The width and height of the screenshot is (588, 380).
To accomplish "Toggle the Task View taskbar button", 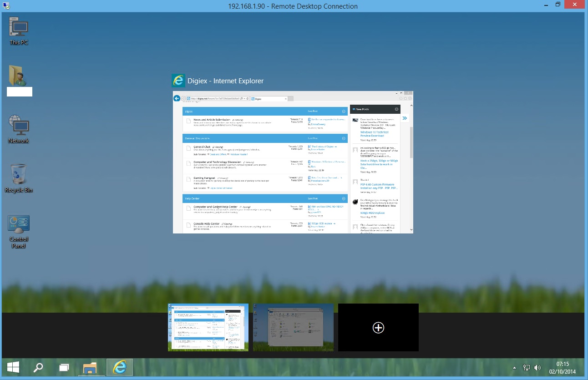I will click(65, 367).
